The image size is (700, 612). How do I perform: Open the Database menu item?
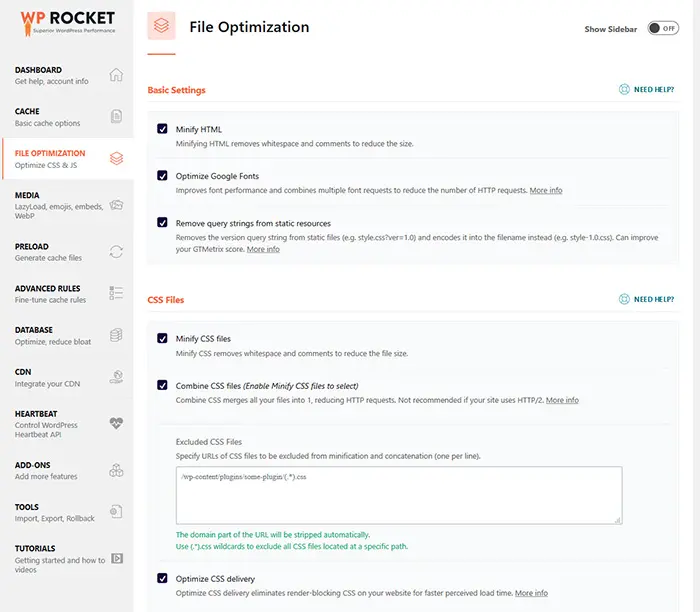pos(68,336)
